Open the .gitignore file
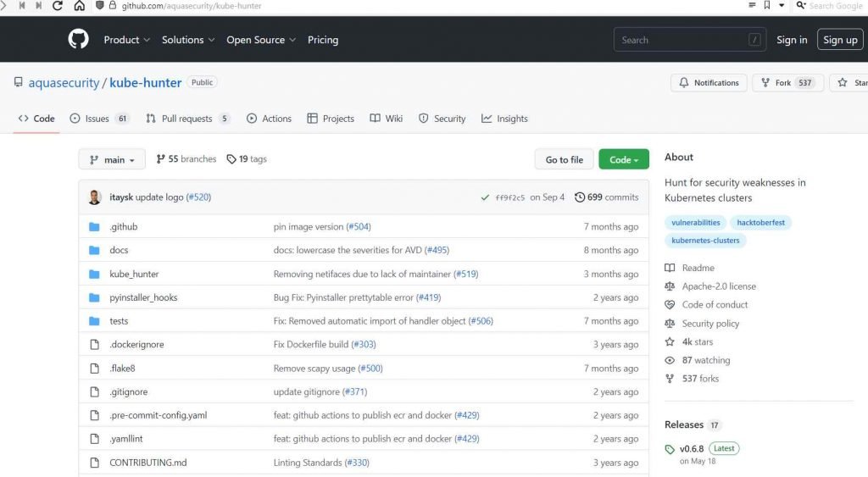Screen dimensions: 868x477 tap(129, 391)
